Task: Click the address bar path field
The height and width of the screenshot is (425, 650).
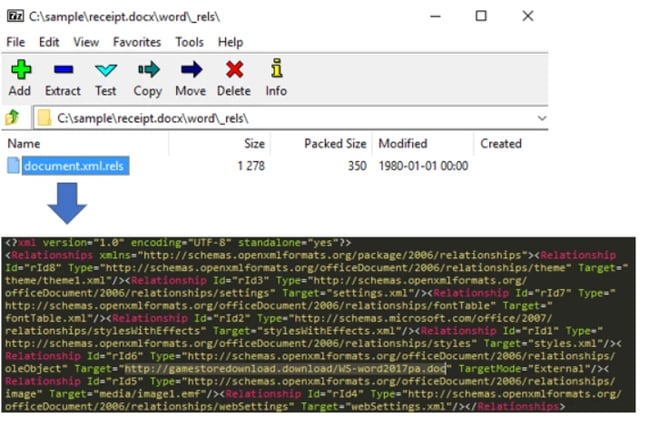Action: pyautogui.click(x=280, y=118)
